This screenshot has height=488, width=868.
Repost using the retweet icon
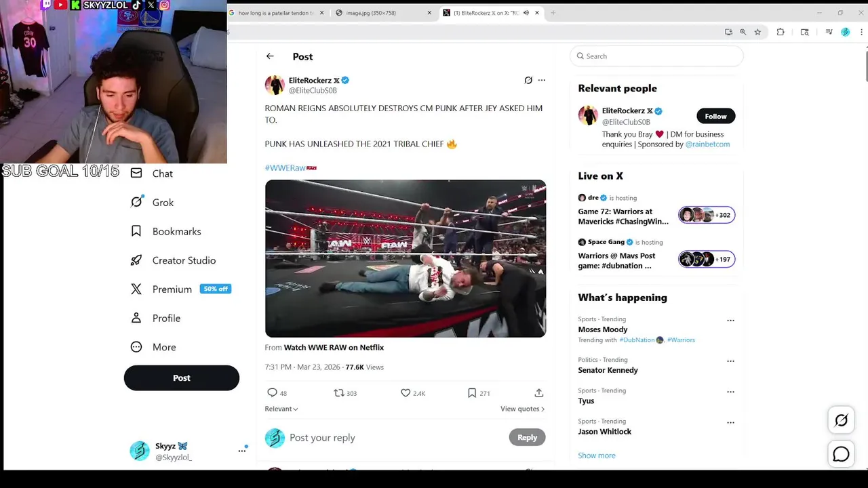[339, 393]
